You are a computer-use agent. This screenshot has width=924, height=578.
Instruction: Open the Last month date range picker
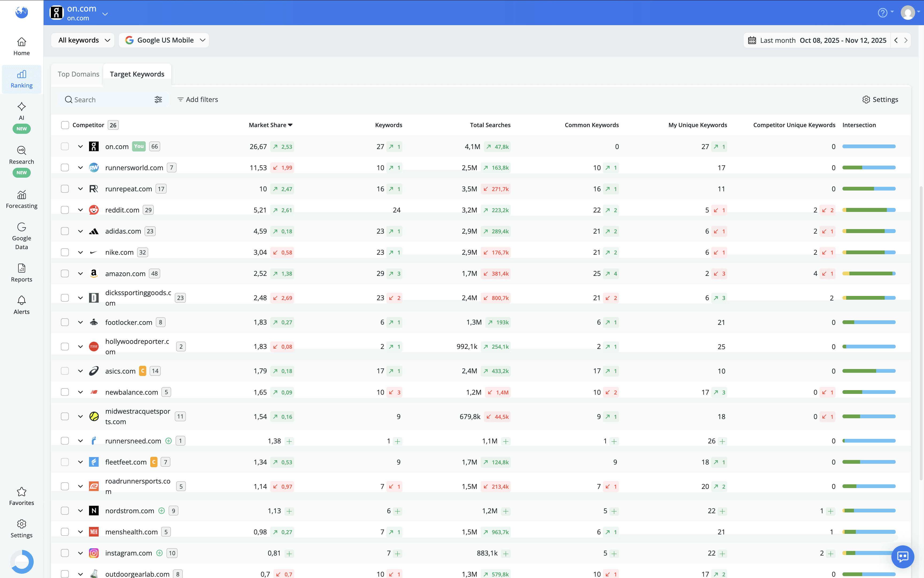[817, 40]
